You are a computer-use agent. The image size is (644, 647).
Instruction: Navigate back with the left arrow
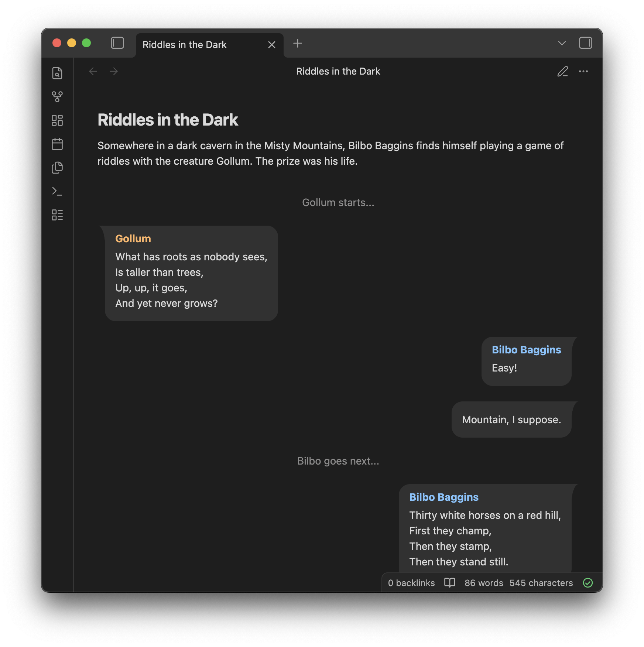click(93, 71)
